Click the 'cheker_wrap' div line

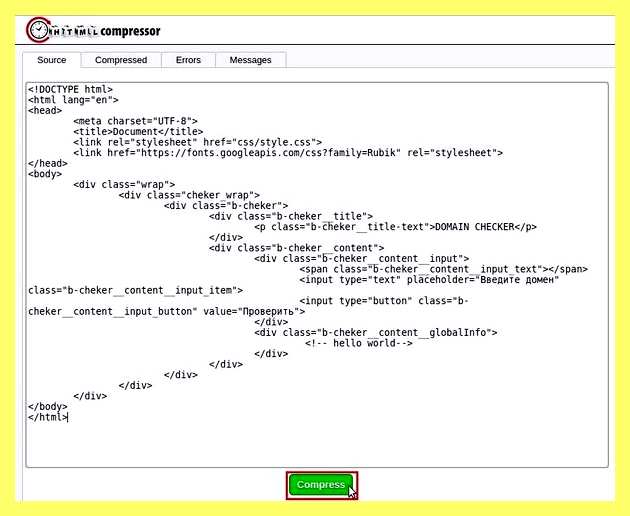pos(189,195)
